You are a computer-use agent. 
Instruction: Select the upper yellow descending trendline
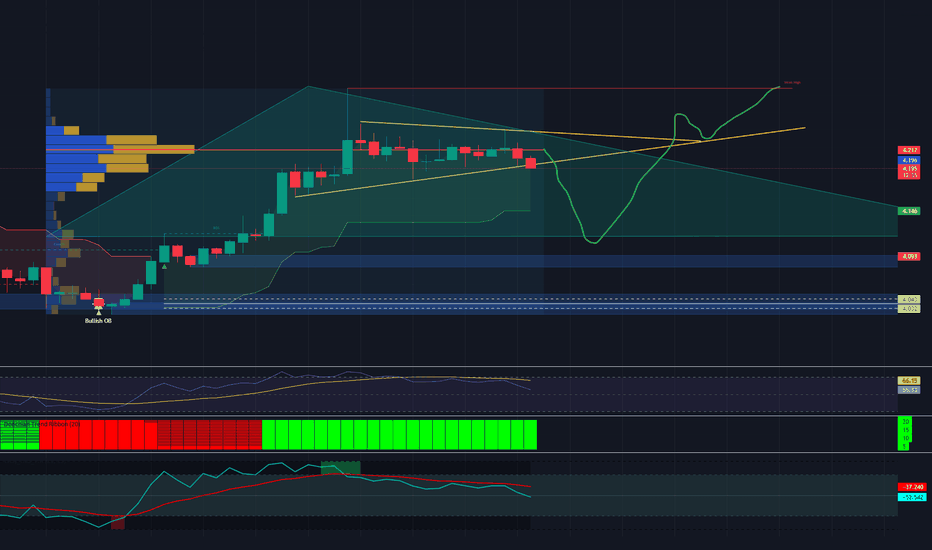tap(529, 131)
